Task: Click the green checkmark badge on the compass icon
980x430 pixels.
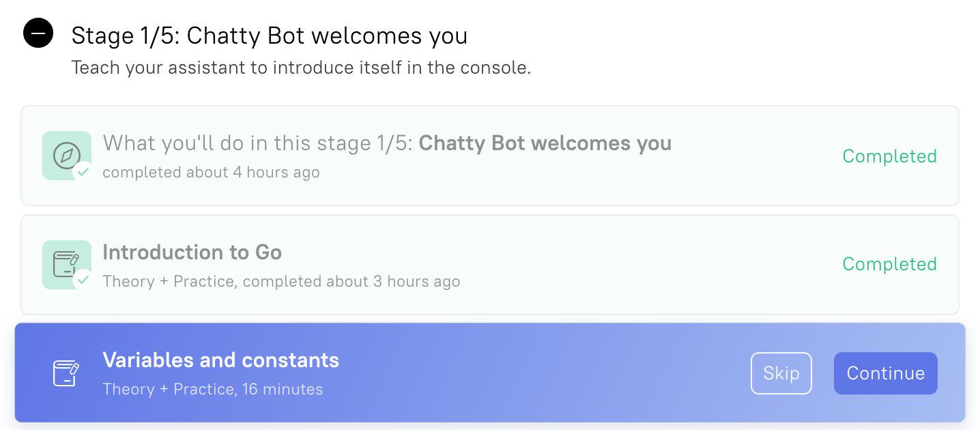Action: pos(83,172)
